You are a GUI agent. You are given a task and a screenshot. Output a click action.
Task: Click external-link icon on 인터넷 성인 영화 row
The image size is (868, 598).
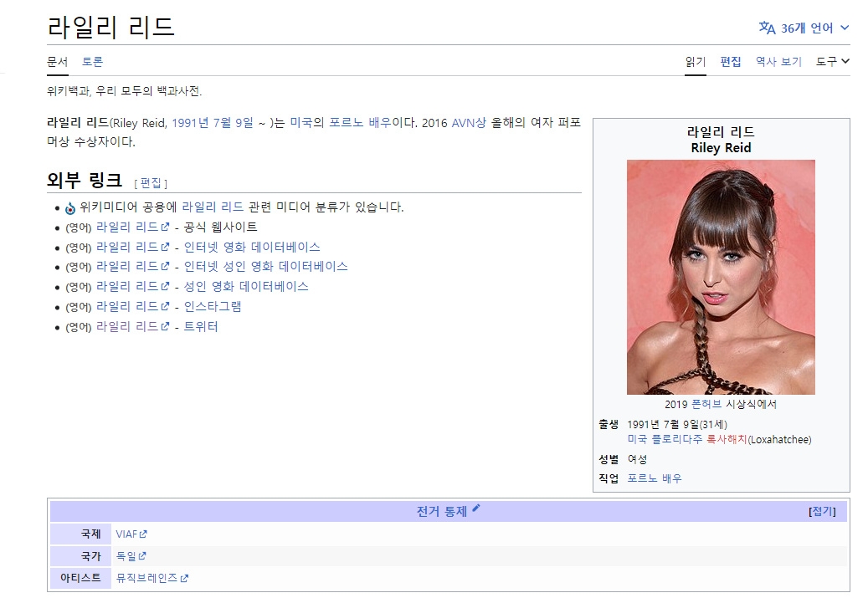(165, 267)
